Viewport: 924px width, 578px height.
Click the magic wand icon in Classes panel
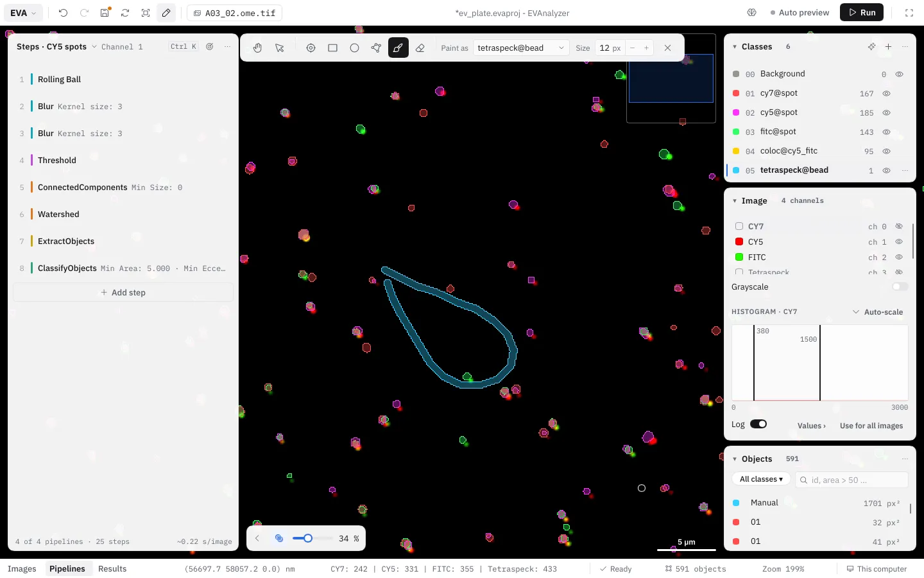point(871,47)
